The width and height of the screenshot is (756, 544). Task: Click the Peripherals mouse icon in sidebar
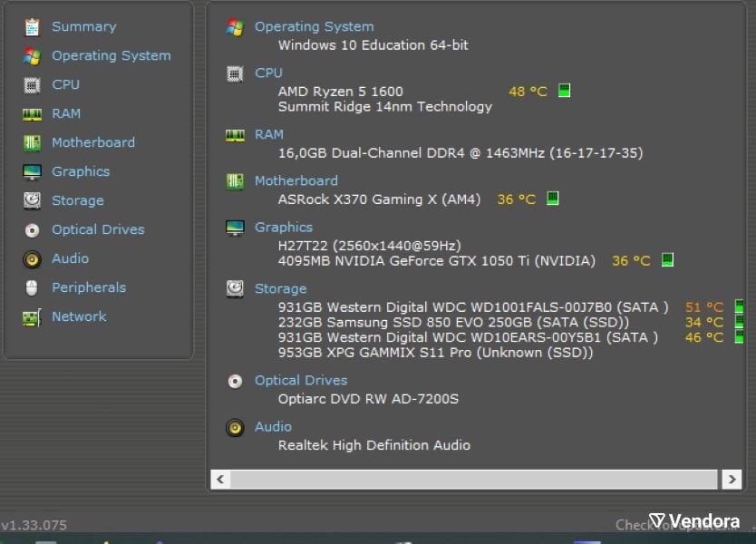(x=32, y=288)
